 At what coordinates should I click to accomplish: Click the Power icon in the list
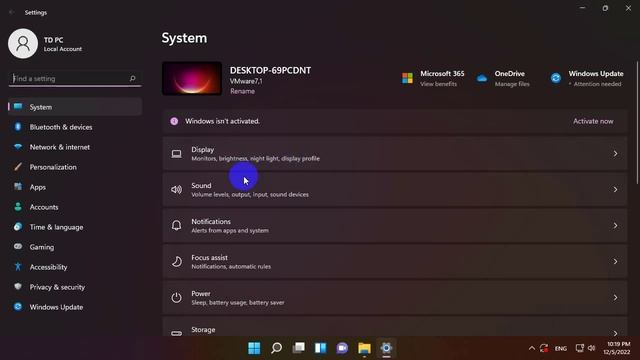(176, 298)
